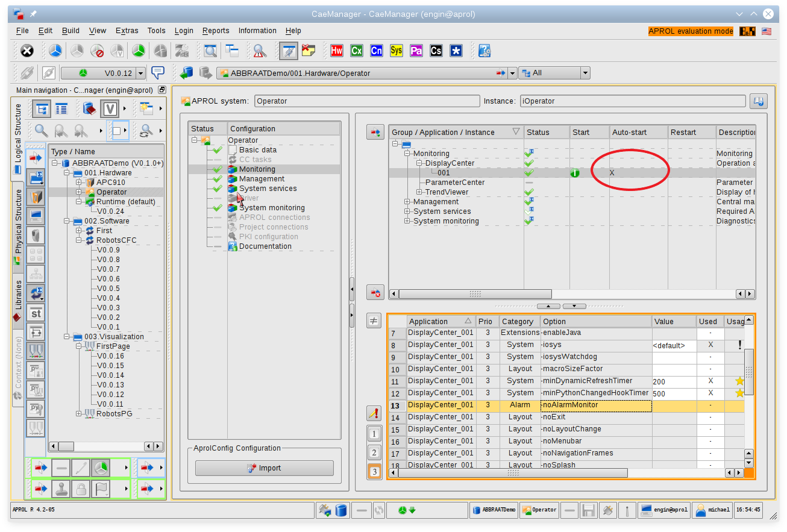The image size is (787, 532).
Task: Click the magnifier with warning triangle icon
Action: [x=260, y=51]
